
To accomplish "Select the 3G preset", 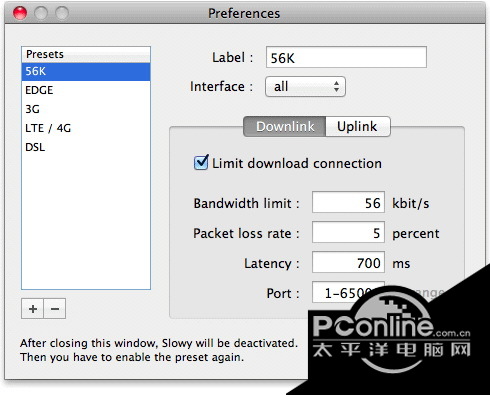I will tap(86, 109).
